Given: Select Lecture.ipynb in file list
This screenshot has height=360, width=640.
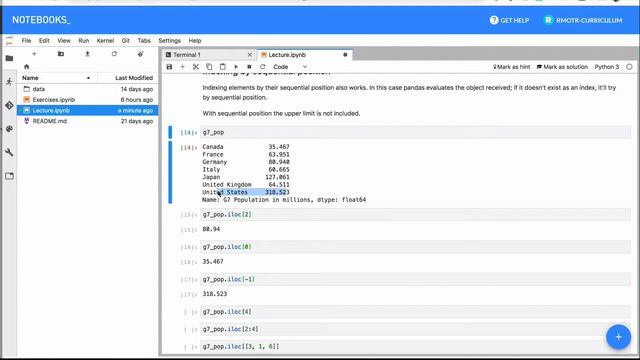Looking at the screenshot, I should pos(87,110).
